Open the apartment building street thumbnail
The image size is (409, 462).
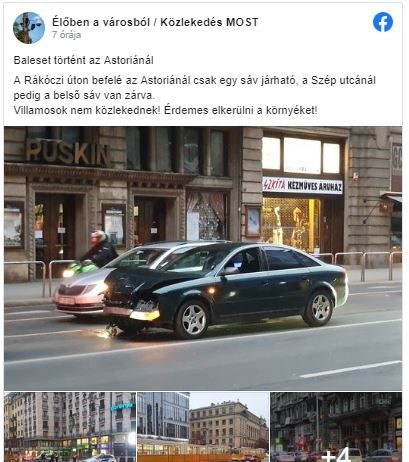(x=70, y=427)
